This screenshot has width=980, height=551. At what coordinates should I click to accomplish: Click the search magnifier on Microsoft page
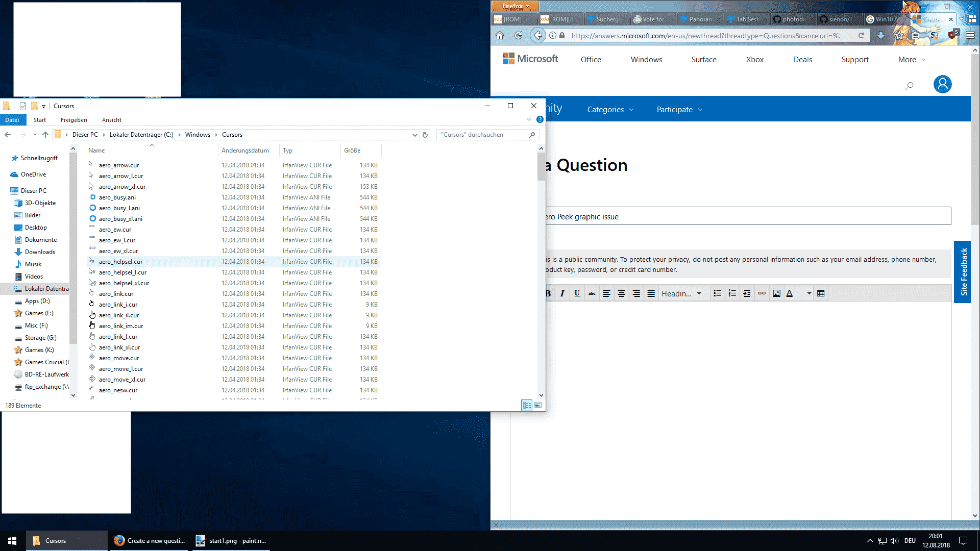coord(909,86)
